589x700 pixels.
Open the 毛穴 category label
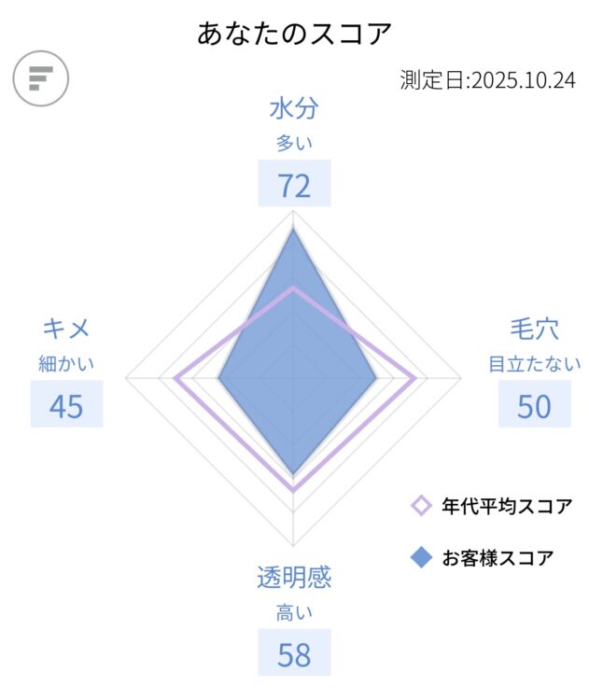coord(534,329)
